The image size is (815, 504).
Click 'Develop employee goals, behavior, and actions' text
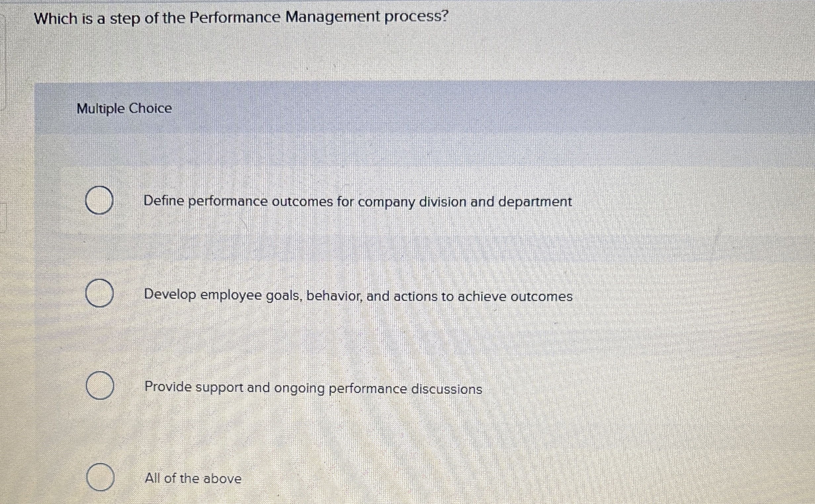click(358, 295)
